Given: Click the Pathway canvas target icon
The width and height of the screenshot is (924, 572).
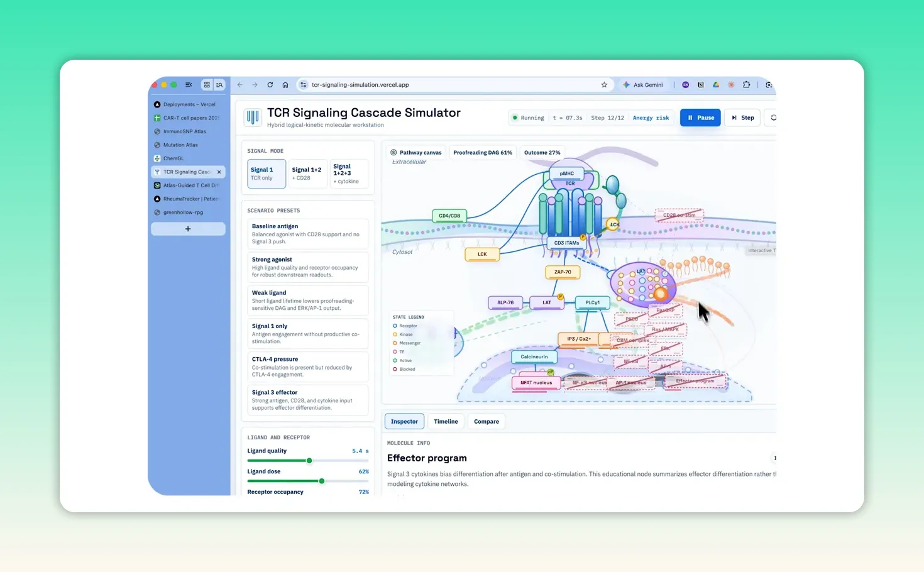Looking at the screenshot, I should click(x=393, y=152).
